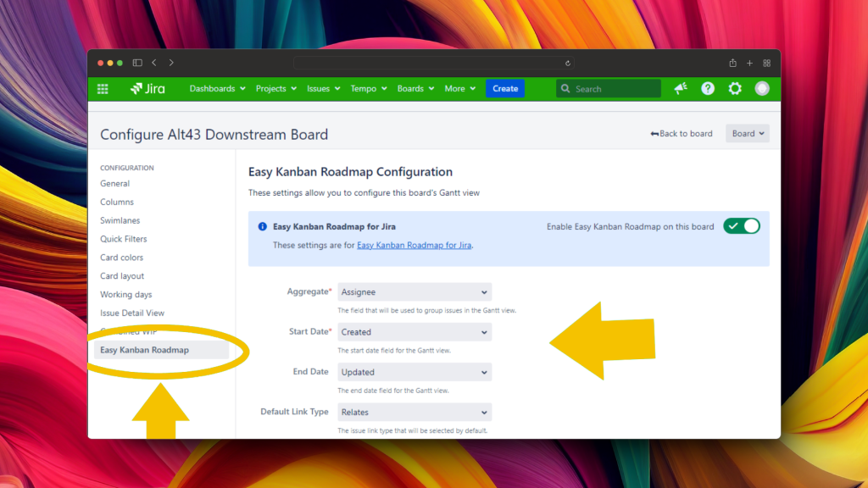Open the Start Date dropdown showing Created

click(x=415, y=332)
